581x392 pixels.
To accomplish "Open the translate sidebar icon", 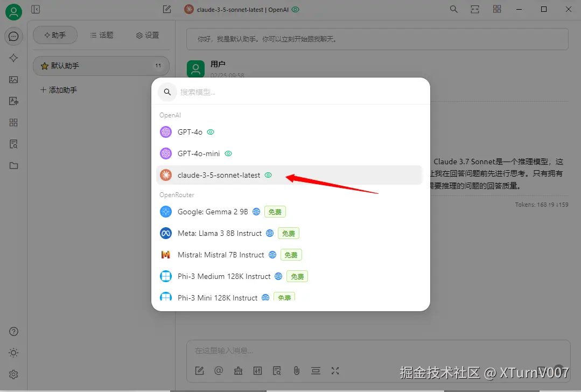I will tap(13, 101).
